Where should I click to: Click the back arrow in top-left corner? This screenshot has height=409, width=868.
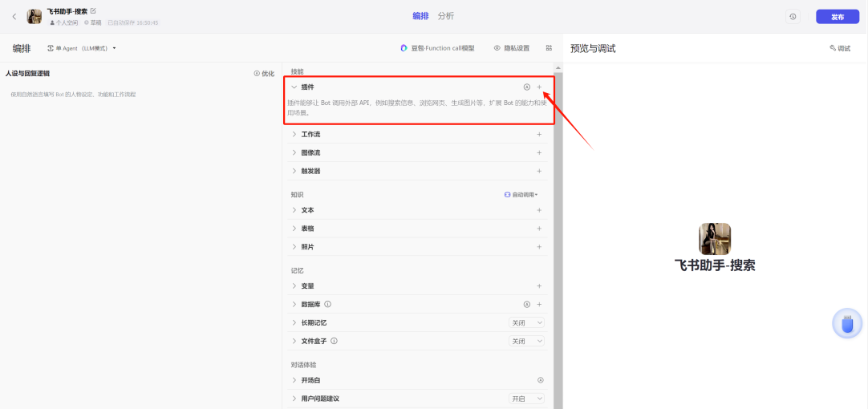(14, 17)
